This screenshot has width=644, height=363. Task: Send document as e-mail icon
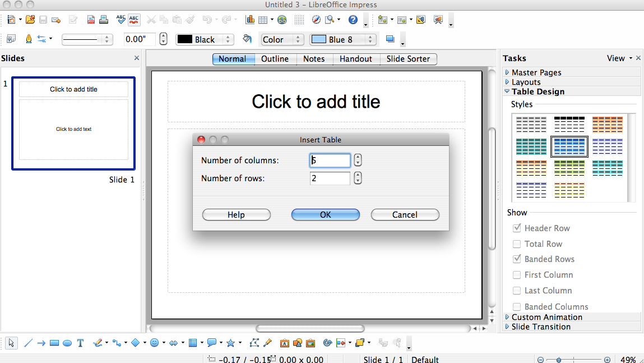coord(56,19)
